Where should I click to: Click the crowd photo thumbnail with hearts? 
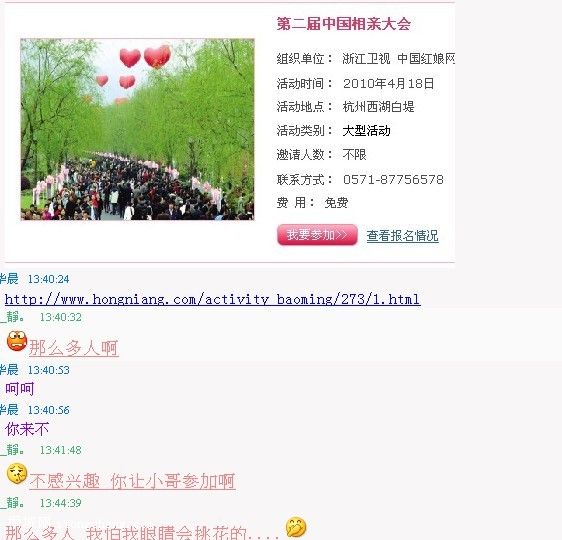137,129
